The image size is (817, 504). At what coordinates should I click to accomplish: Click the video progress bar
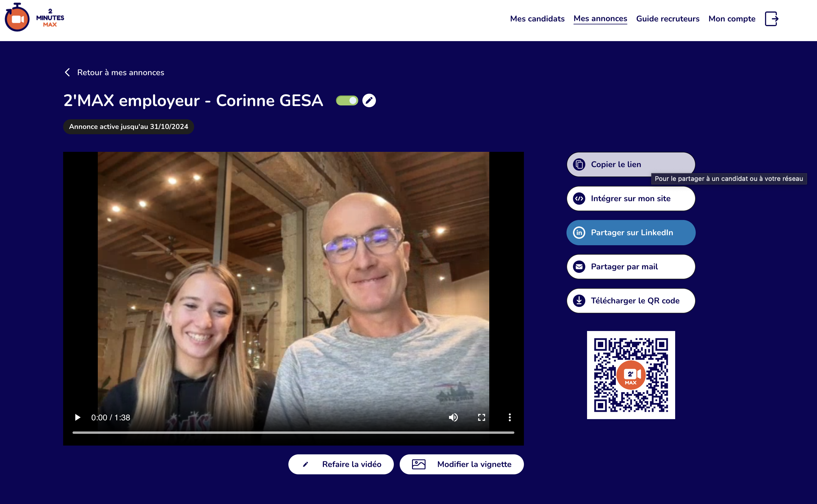coord(293,432)
